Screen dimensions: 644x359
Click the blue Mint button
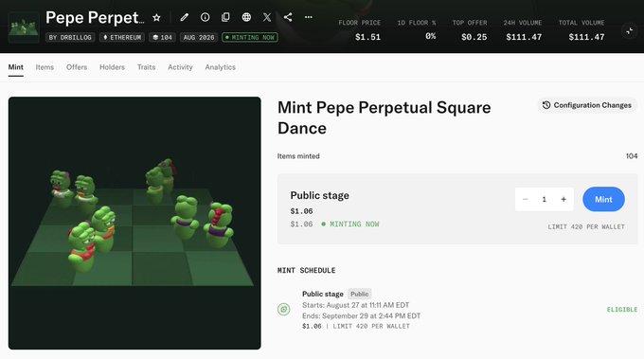click(x=603, y=199)
